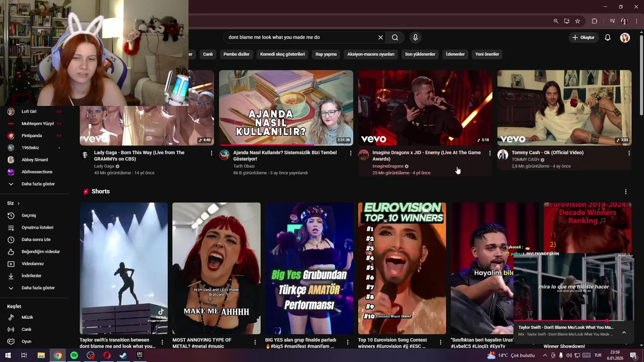Viewport: 644px width, 362px height.
Task: Open options menu for Ajanda Nasıl Kullanılır video
Action: [x=351, y=153]
